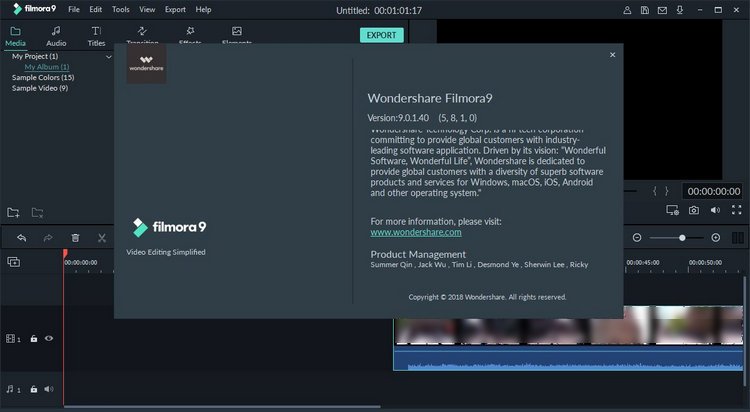
Task: Click the timeline zoom slider handle
Action: pos(682,238)
